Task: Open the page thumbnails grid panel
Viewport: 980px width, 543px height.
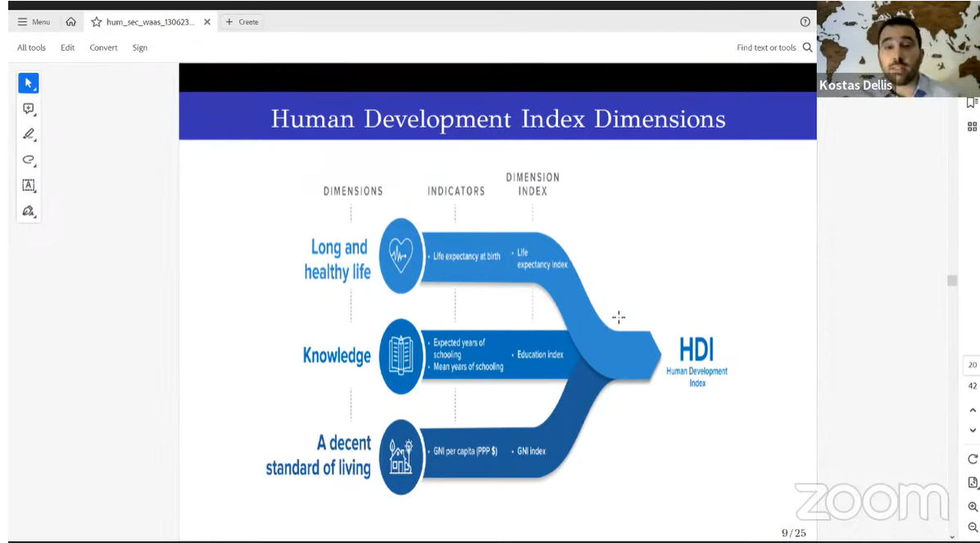Action: (x=973, y=126)
